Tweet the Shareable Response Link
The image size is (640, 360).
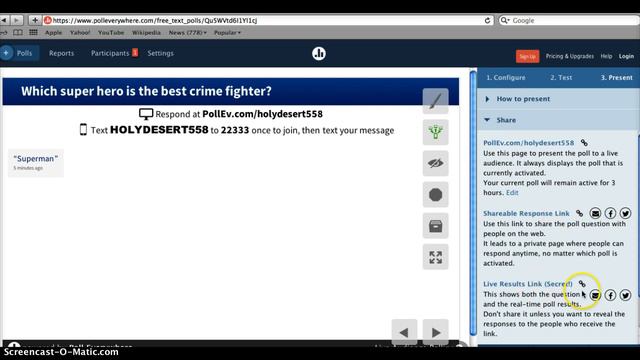click(x=625, y=213)
